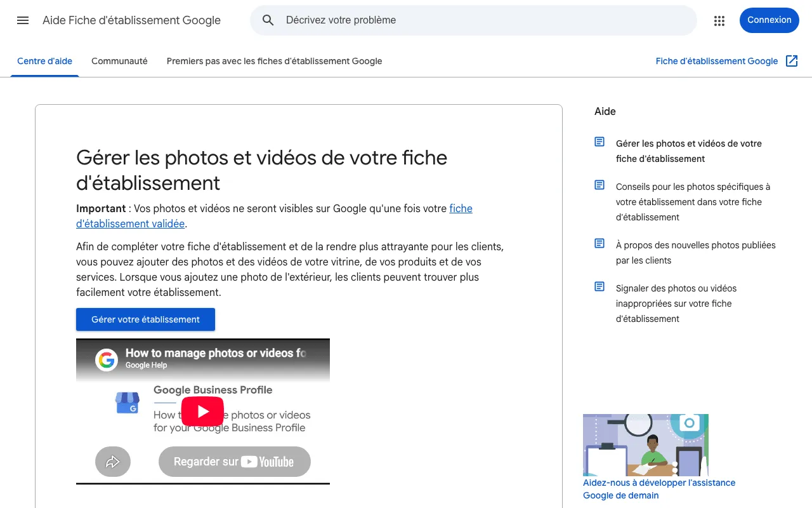The height and width of the screenshot is (508, 812).
Task: Click the Google Business Profile store icon in video
Action: (x=128, y=403)
